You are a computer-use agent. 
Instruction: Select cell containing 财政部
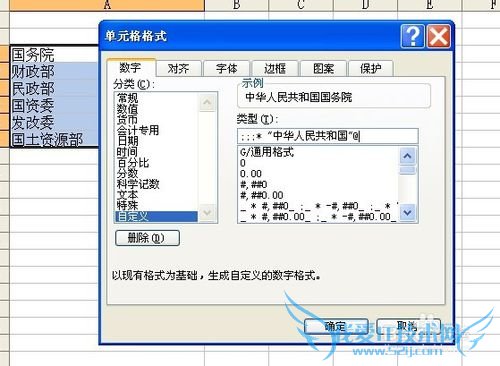click(x=54, y=71)
